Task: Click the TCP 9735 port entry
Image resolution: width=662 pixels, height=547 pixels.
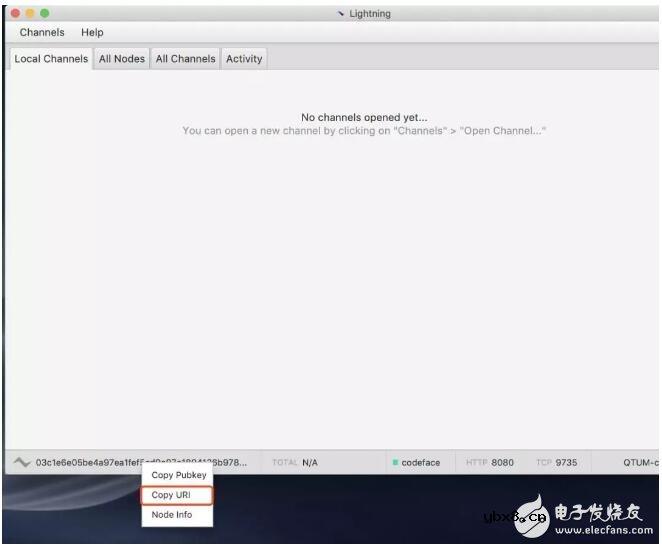Action: pyautogui.click(x=556, y=463)
